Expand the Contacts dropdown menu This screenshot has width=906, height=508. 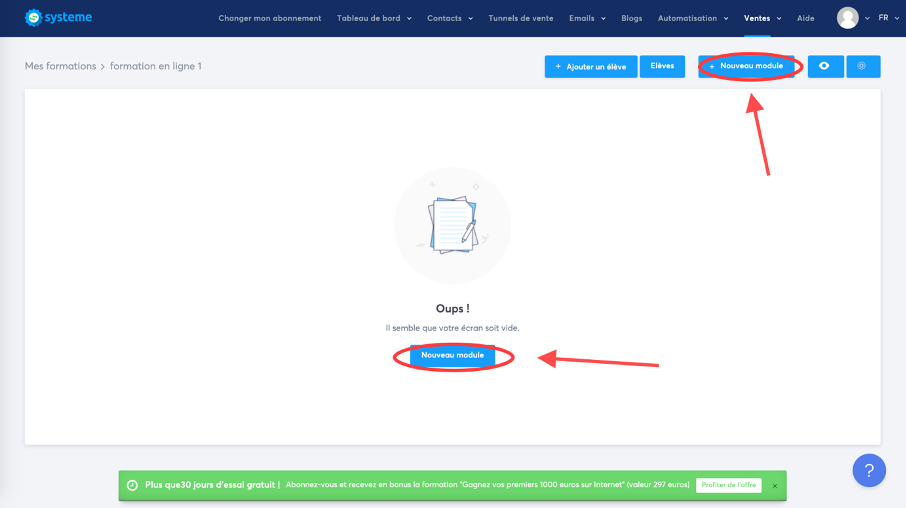tap(450, 18)
